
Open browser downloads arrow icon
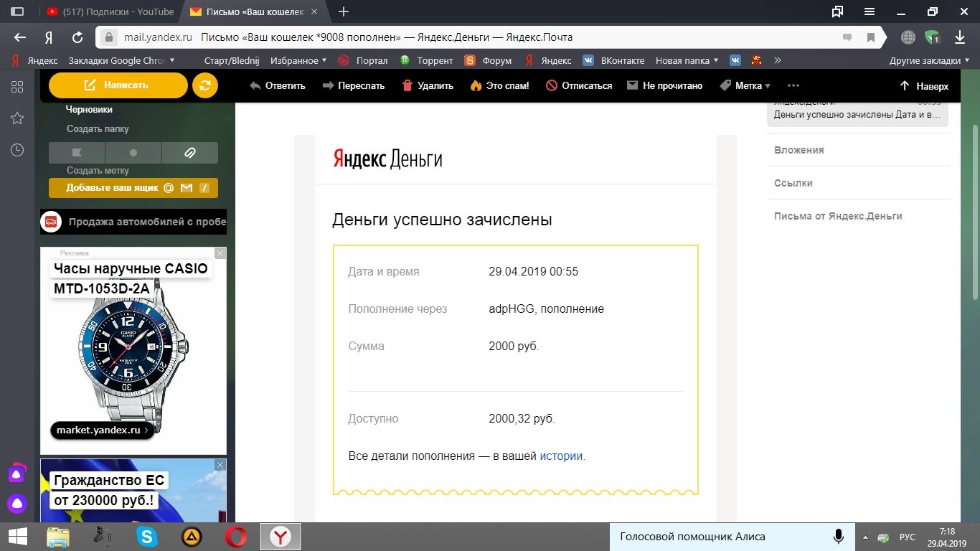(959, 37)
